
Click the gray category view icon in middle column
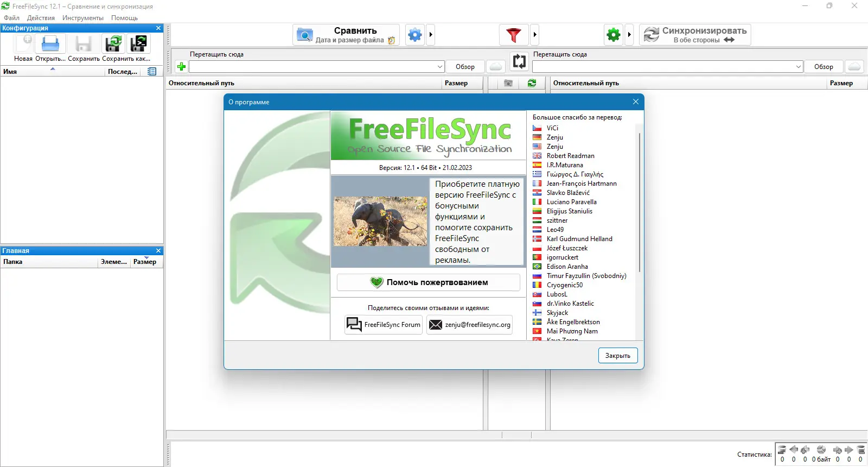(508, 83)
